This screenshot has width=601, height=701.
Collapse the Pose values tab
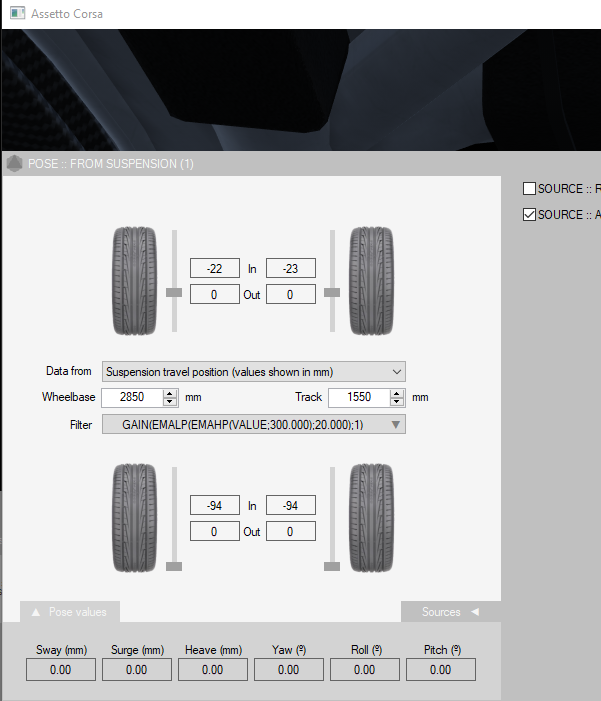click(70, 612)
